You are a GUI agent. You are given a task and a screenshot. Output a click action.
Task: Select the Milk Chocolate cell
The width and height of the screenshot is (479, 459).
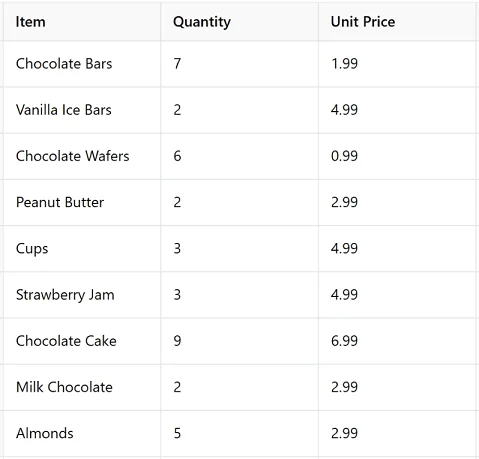click(x=82, y=387)
